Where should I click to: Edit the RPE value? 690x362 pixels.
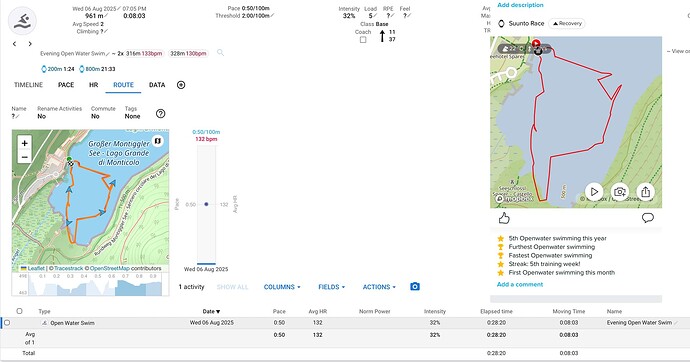[389, 16]
